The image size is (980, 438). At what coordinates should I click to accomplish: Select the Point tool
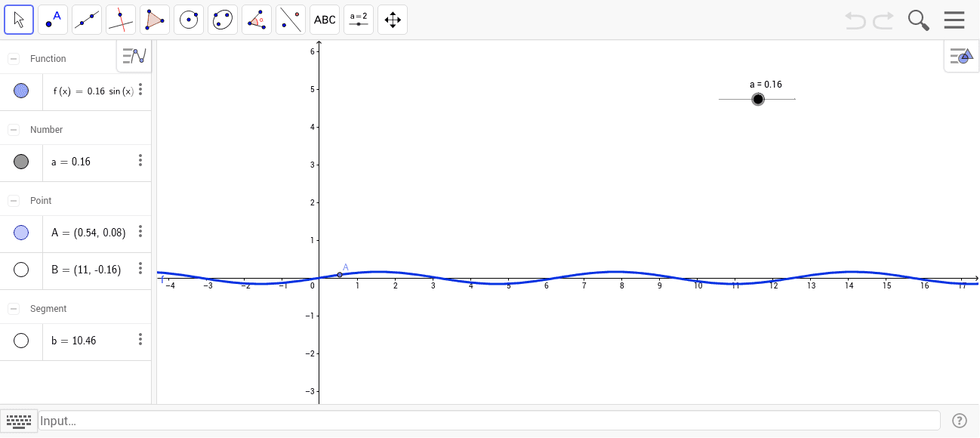click(53, 20)
